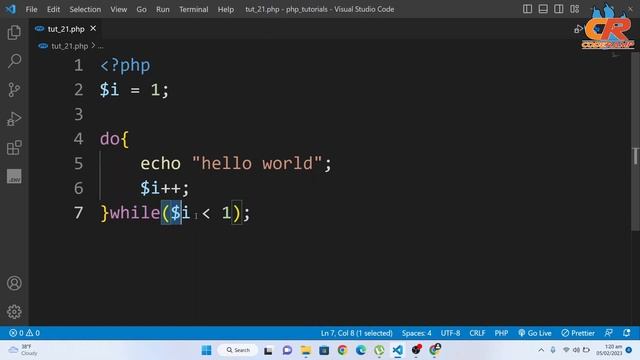The height and width of the screenshot is (360, 640).
Task: Open the .ENV extension icon in activity bar
Action: click(x=14, y=176)
